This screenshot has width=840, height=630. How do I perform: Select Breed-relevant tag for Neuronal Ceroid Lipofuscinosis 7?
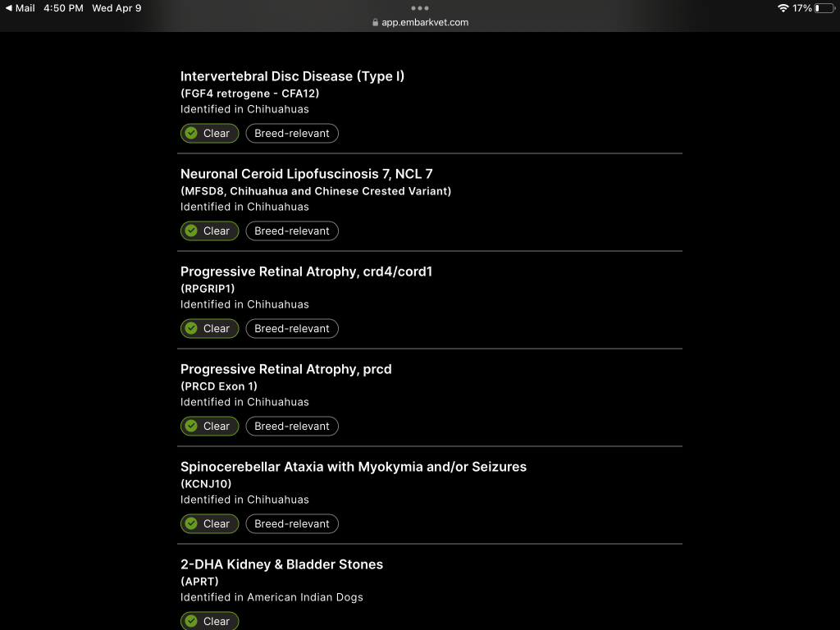[x=292, y=231]
